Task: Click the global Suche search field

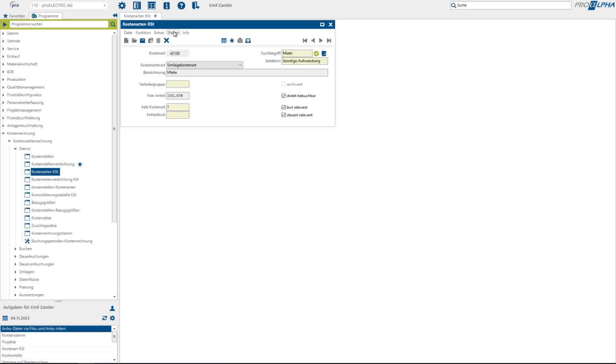Action: point(511,5)
